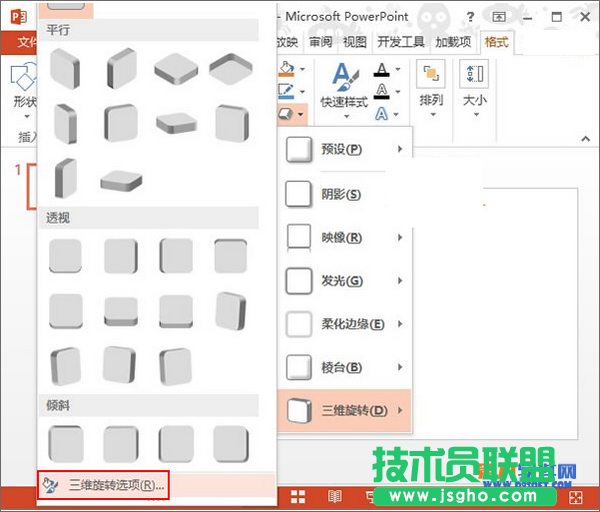The height and width of the screenshot is (512, 600).
Task: Click the text outline A icon
Action: 382,92
